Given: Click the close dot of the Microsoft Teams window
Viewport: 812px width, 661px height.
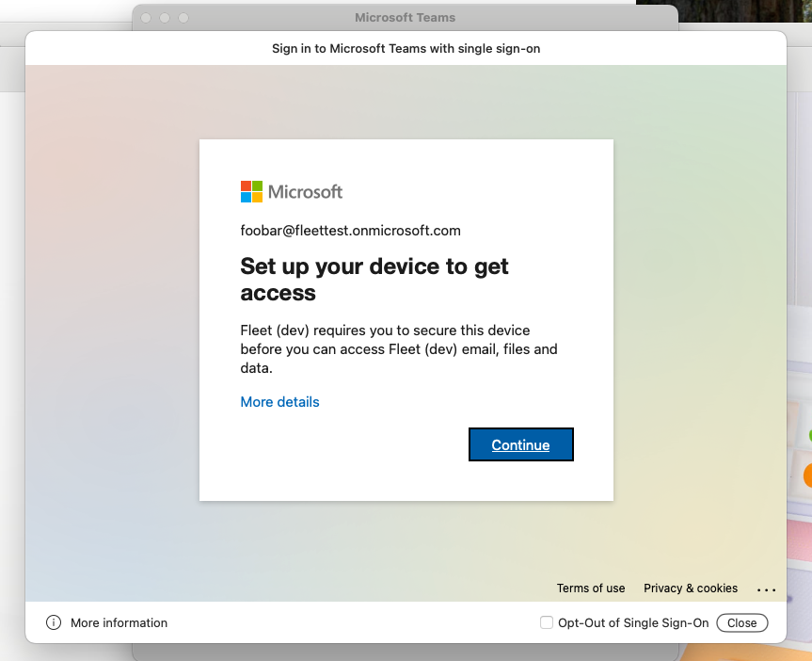Looking at the screenshot, I should [x=146, y=18].
